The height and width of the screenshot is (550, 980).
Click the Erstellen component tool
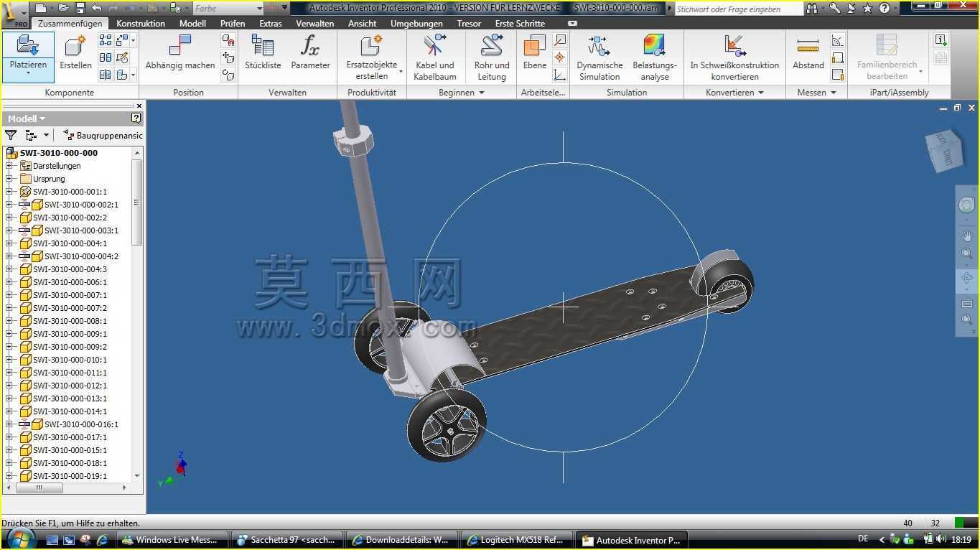pos(75,53)
